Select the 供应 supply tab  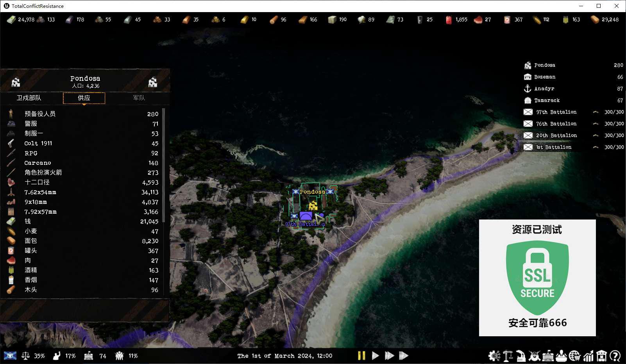point(84,98)
